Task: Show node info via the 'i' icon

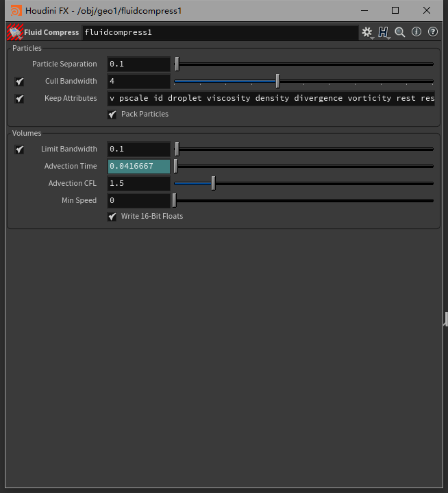Action: pyautogui.click(x=416, y=32)
